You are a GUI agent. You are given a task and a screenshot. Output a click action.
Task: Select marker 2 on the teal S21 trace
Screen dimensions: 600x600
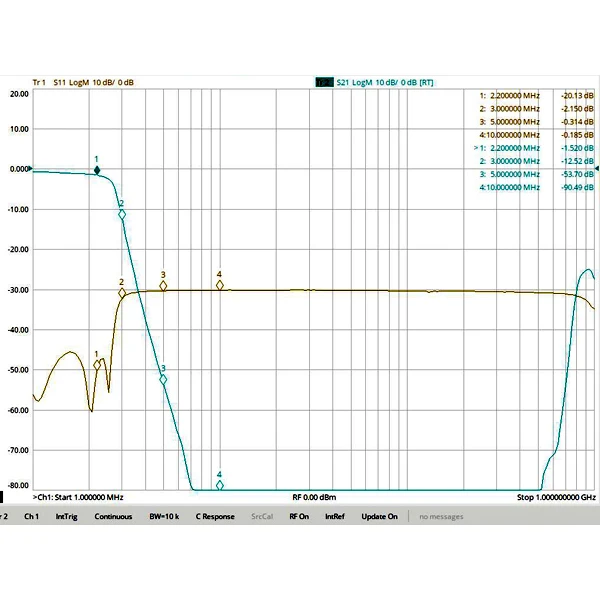[x=122, y=215]
